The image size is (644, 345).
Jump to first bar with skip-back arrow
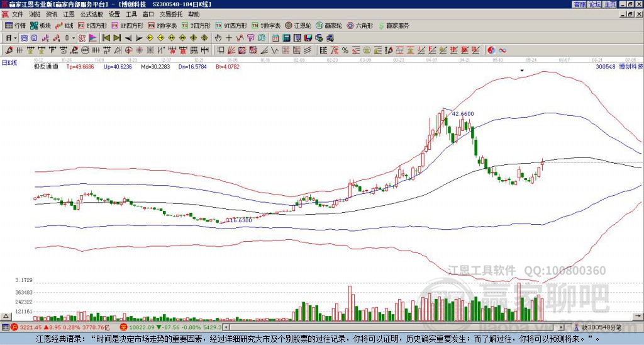point(106,38)
